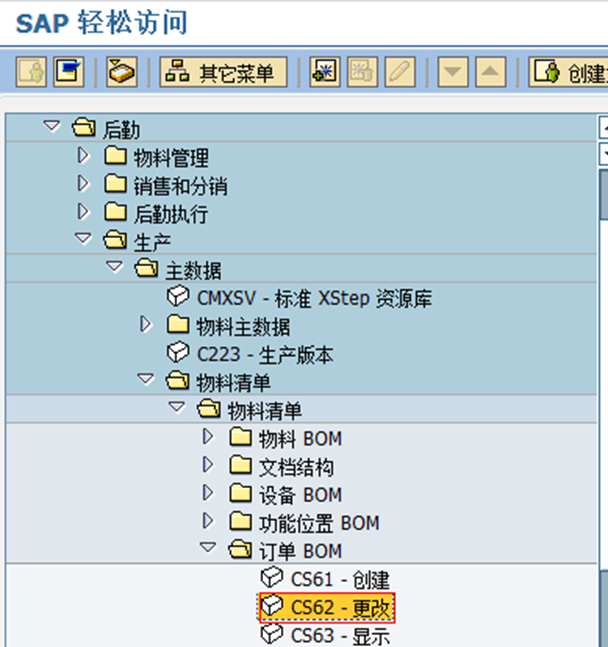Click the 订单 BOM open folder icon
Screen dimensions: 608x647
[240, 549]
